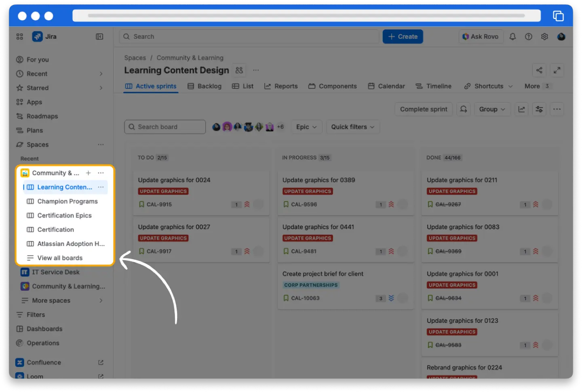Enter full screen with the expand icon

pyautogui.click(x=557, y=70)
